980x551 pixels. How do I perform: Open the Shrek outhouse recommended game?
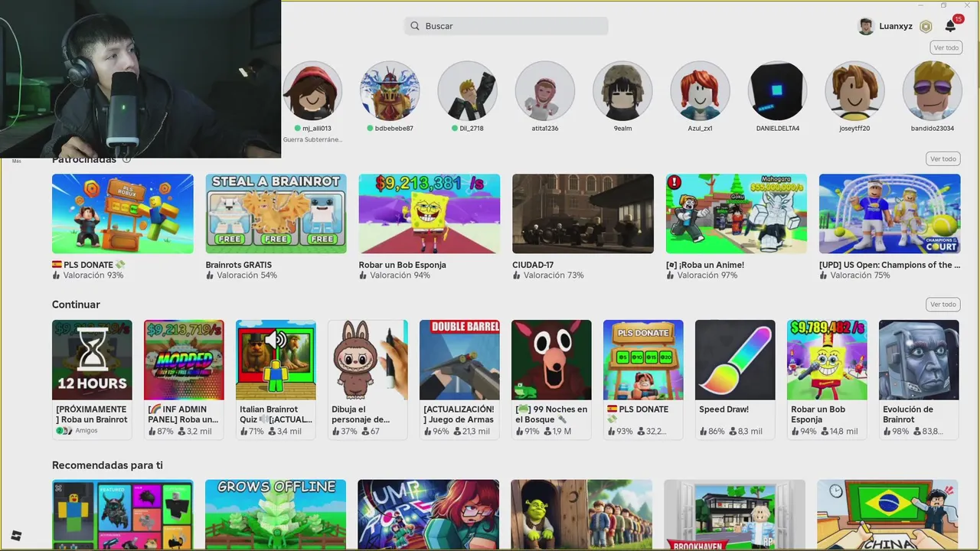pyautogui.click(x=582, y=514)
